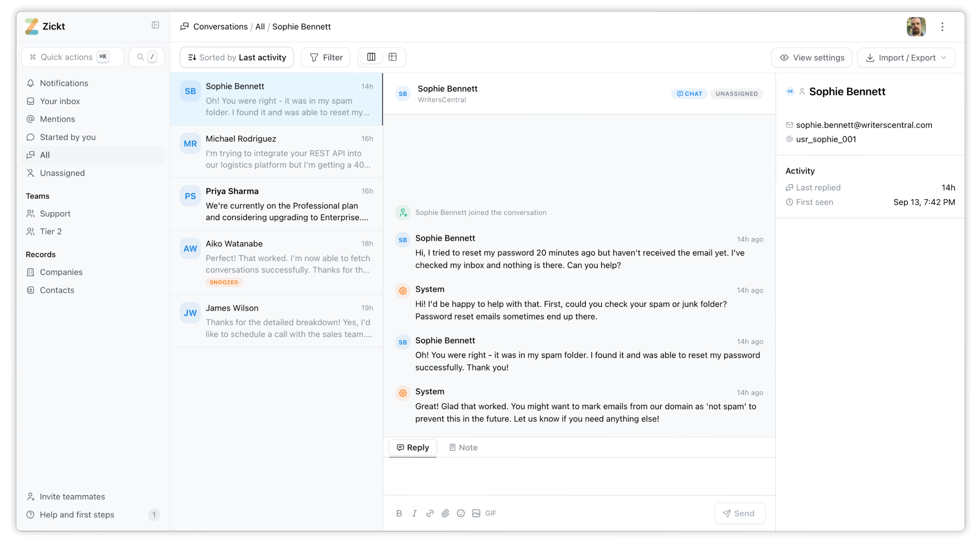The image size is (980, 551).
Task: Attach a file via the paperclip icon
Action: [x=445, y=513]
